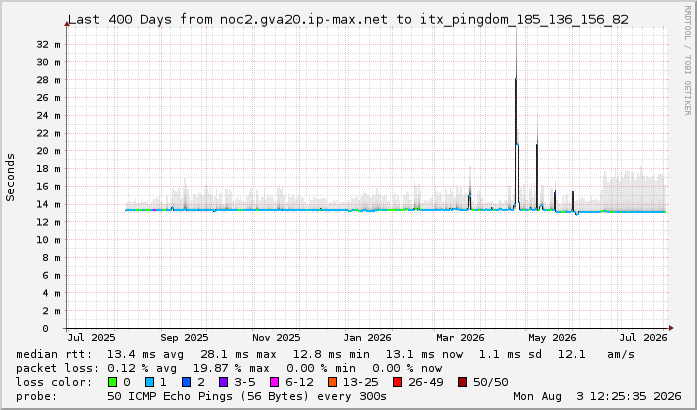Click the '13.4 ms avg' median rtt value
The image size is (697, 410).
pos(145,354)
